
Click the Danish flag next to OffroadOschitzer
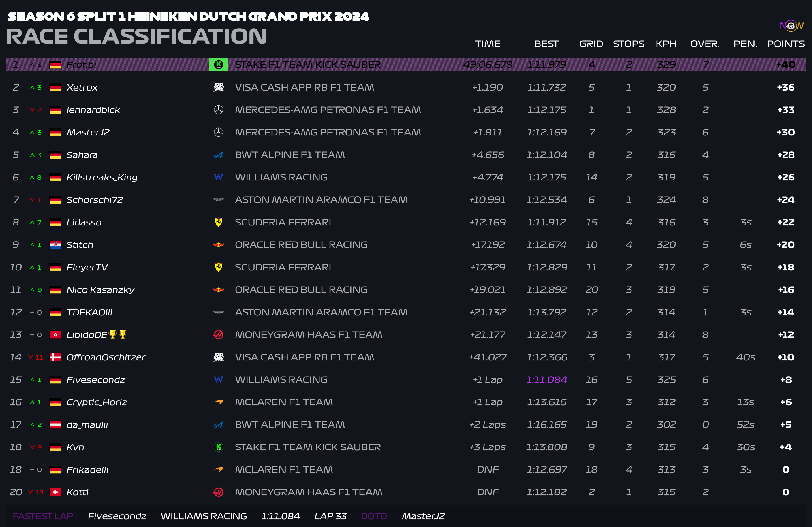point(55,357)
